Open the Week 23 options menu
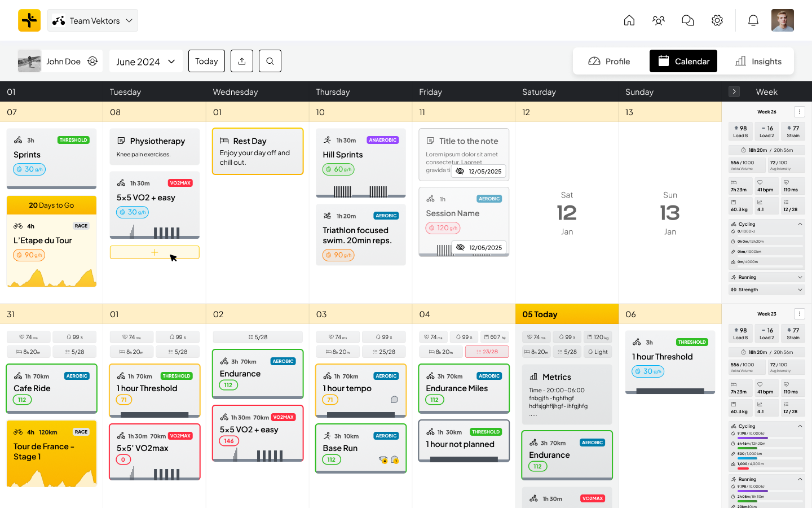Image resolution: width=812 pixels, height=508 pixels. (x=799, y=314)
